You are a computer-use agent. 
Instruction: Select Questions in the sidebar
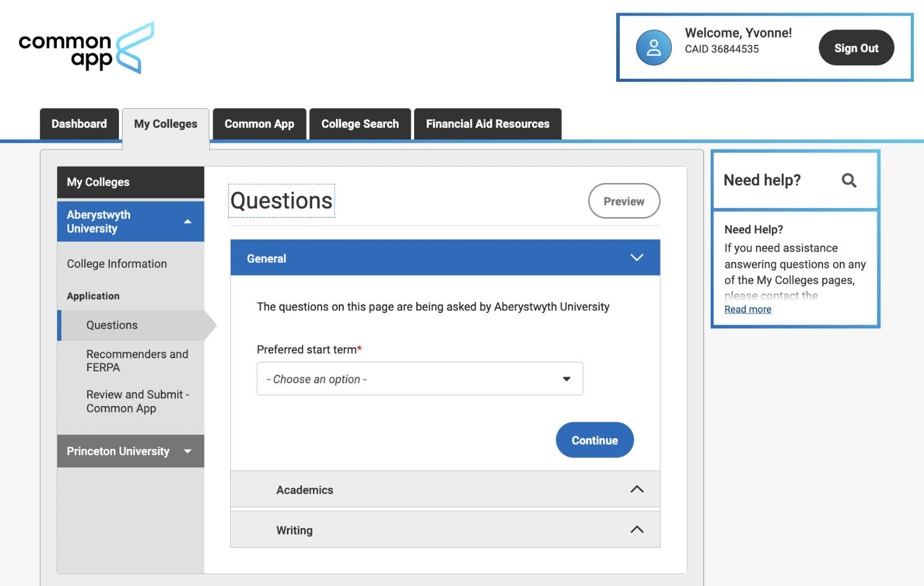pyautogui.click(x=112, y=325)
